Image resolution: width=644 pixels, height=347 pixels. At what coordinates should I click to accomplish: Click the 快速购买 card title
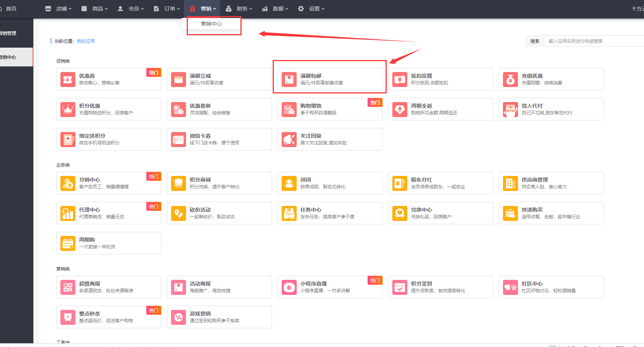532,210
